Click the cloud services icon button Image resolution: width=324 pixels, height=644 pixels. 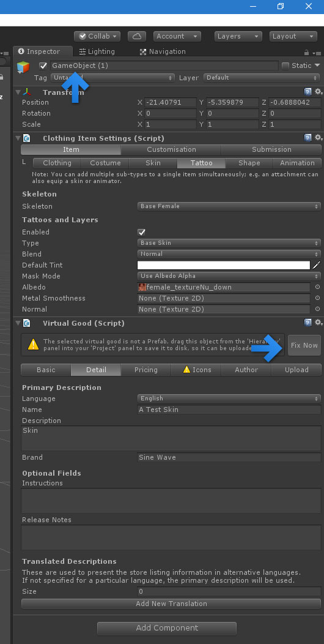[136, 36]
